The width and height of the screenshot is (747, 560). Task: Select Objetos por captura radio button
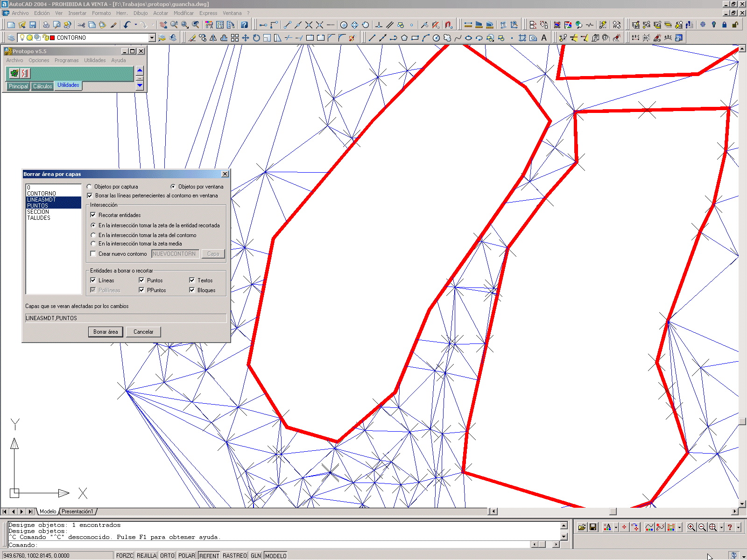(x=89, y=187)
